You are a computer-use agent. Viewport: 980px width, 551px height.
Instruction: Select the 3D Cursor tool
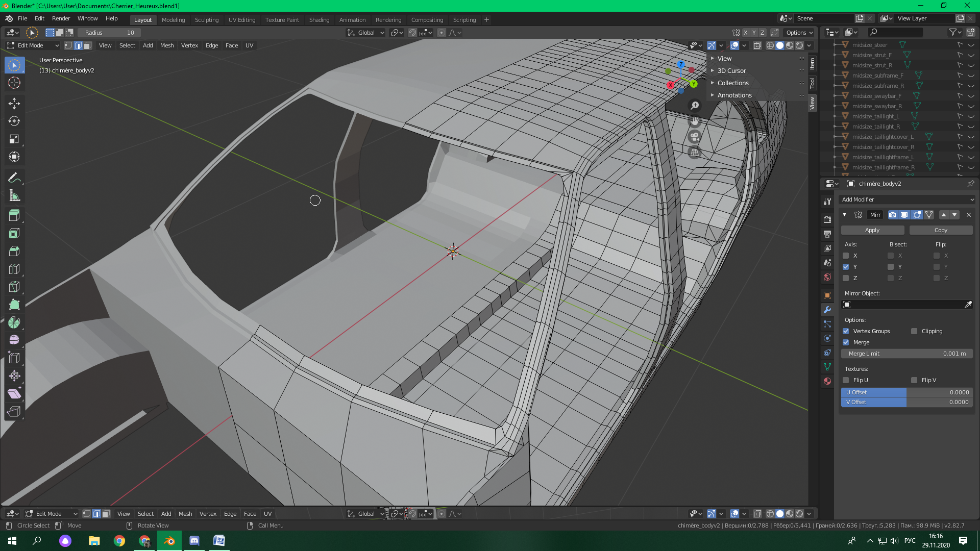(x=14, y=83)
